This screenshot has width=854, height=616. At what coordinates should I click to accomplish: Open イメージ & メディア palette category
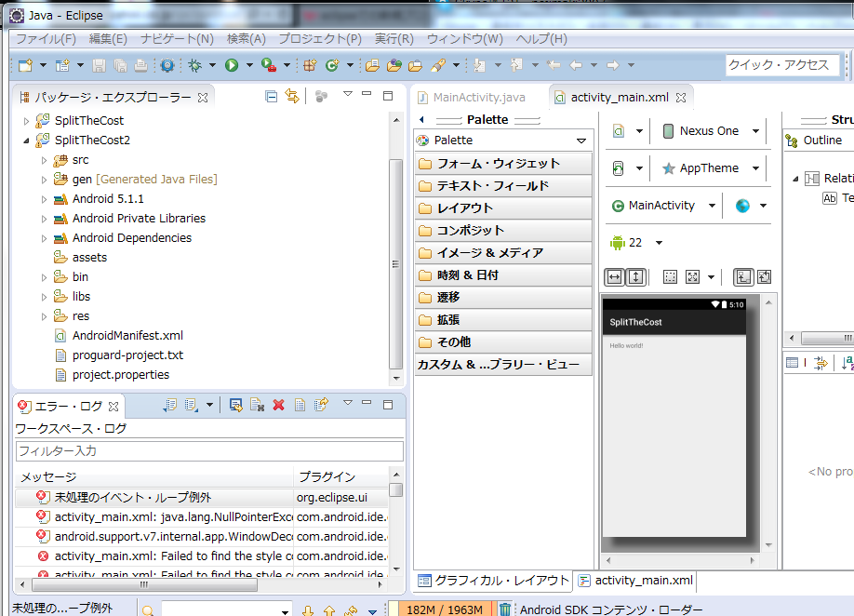(503, 253)
